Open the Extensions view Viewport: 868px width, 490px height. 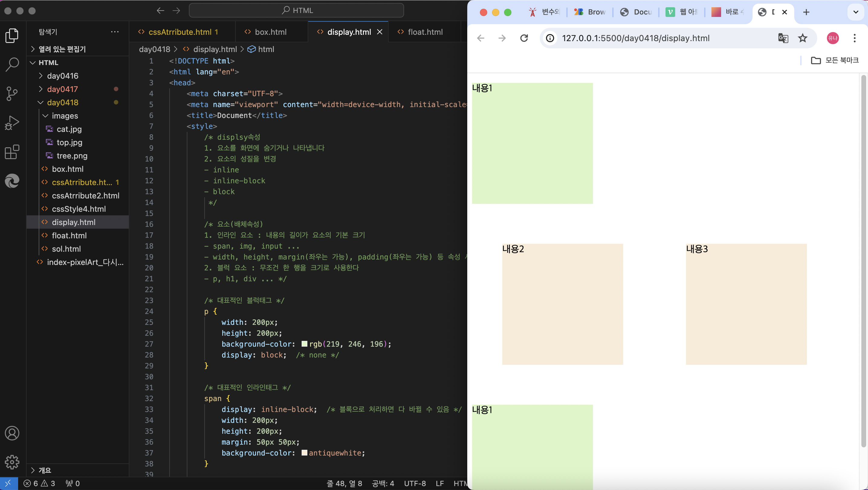coord(12,152)
